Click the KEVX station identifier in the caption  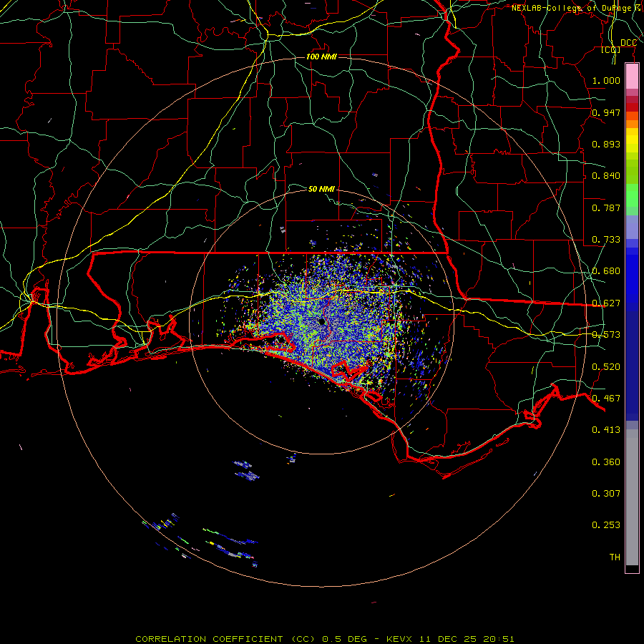pos(401,639)
